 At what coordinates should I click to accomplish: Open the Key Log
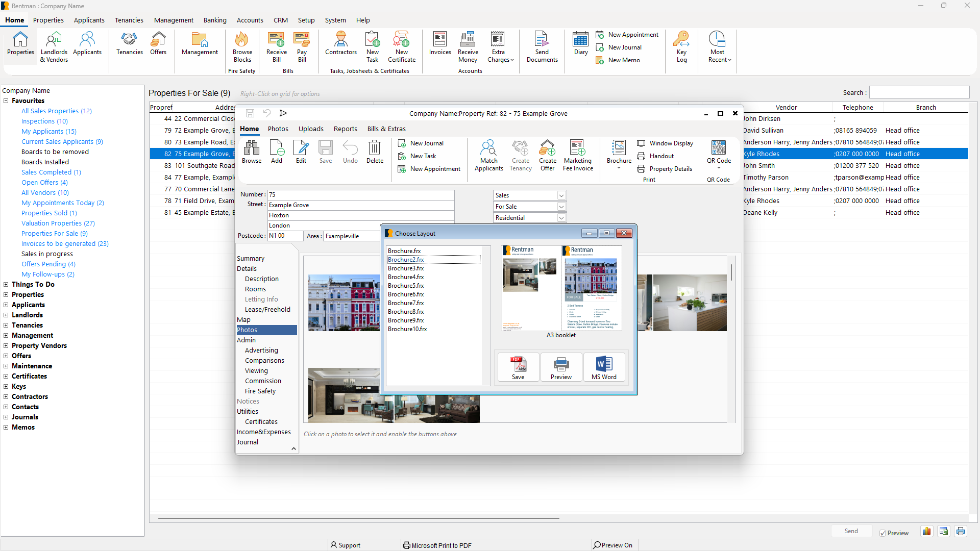tap(682, 46)
